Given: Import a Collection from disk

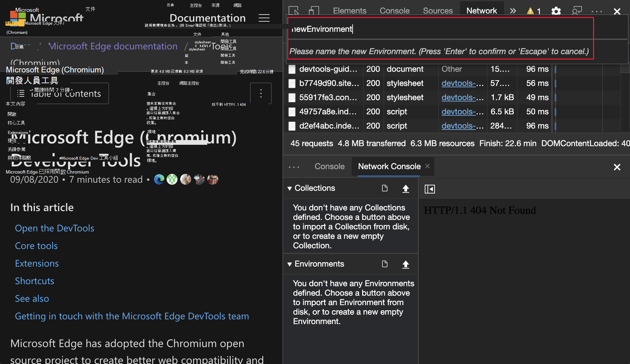Looking at the screenshot, I should [405, 188].
